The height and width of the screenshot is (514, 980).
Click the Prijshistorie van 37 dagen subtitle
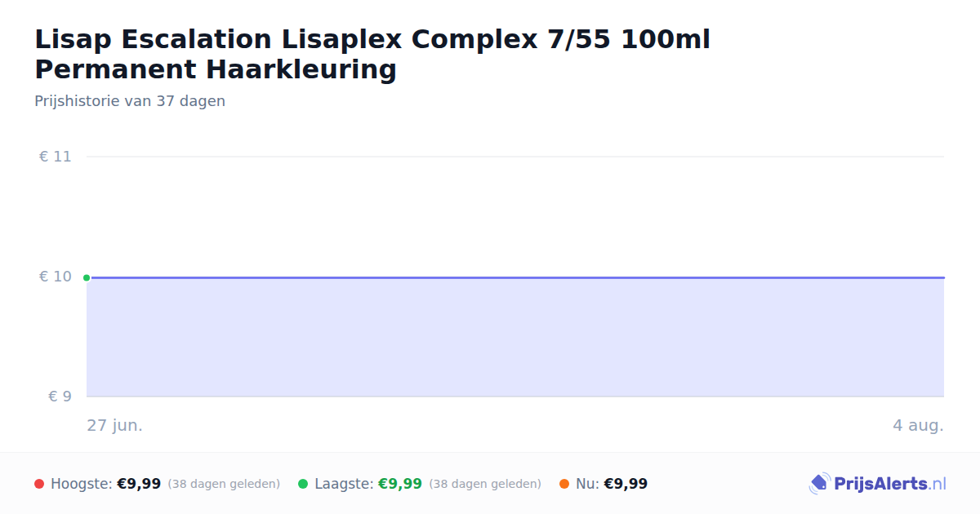click(x=130, y=101)
